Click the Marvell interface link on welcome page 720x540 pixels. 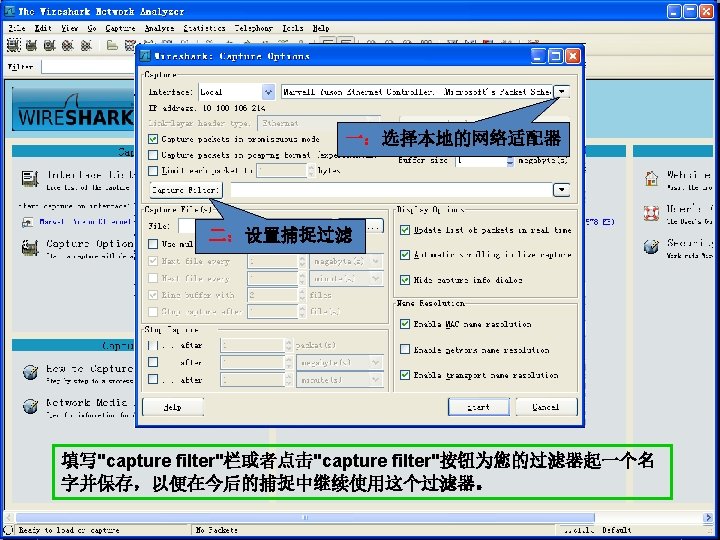[85, 222]
